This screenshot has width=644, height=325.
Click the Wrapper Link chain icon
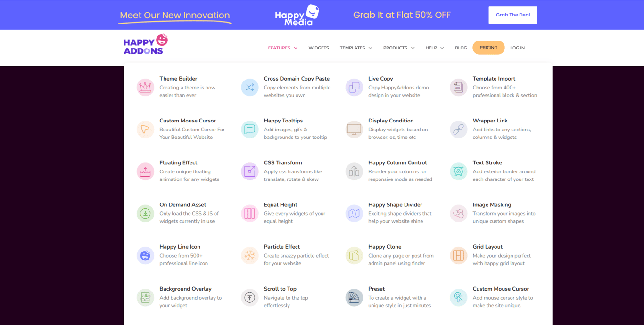pos(459,129)
